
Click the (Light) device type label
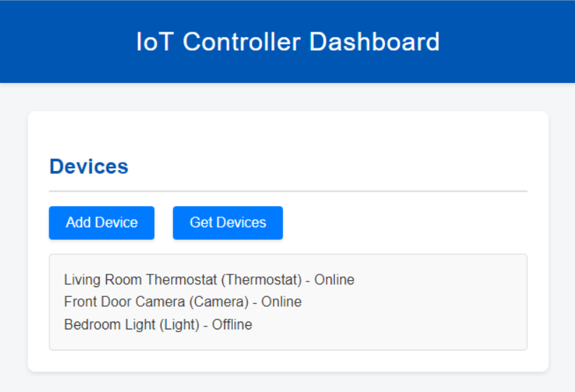(x=179, y=324)
